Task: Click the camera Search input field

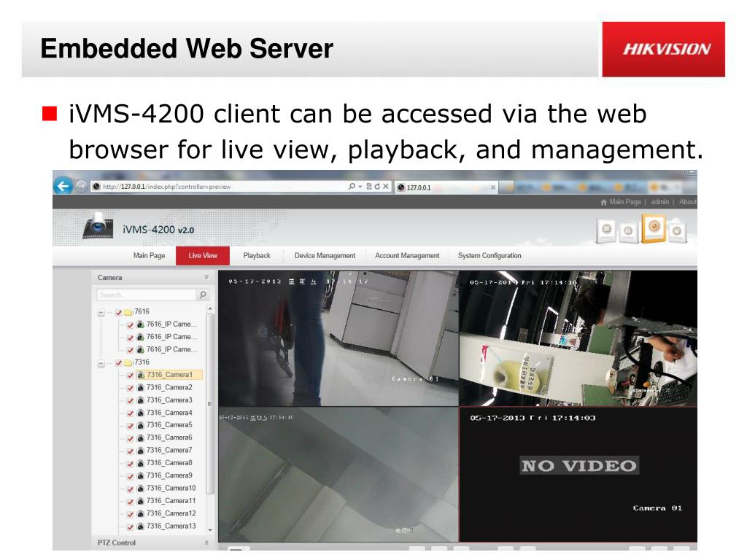Action: coord(146,295)
